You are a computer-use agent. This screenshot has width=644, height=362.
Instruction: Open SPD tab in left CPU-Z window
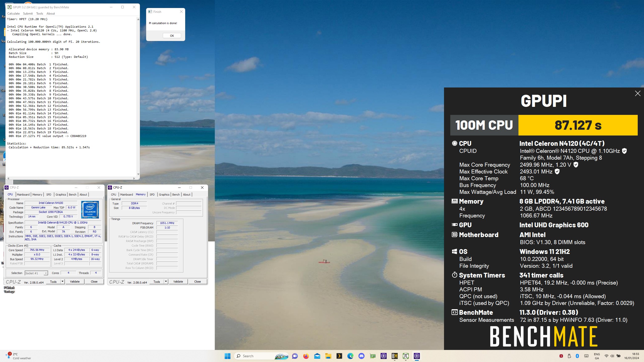(49, 195)
